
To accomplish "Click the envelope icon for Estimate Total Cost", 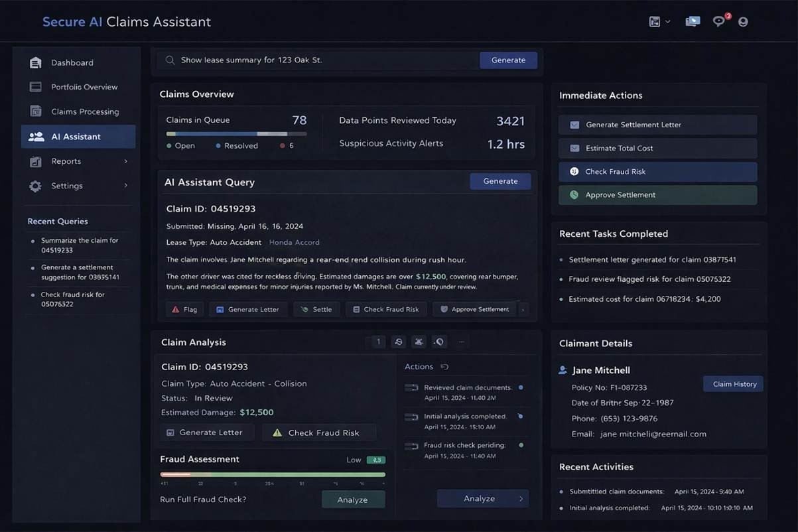I will [x=574, y=149].
